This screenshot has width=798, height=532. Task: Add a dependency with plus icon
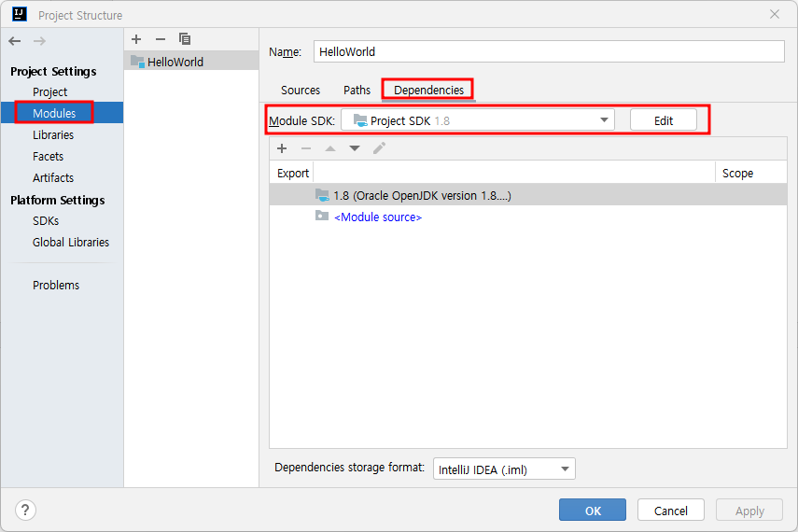pos(282,148)
